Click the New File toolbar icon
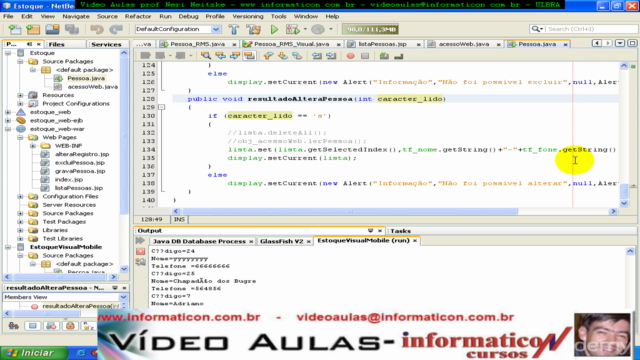This screenshot has width=640, height=360. pos(15,29)
